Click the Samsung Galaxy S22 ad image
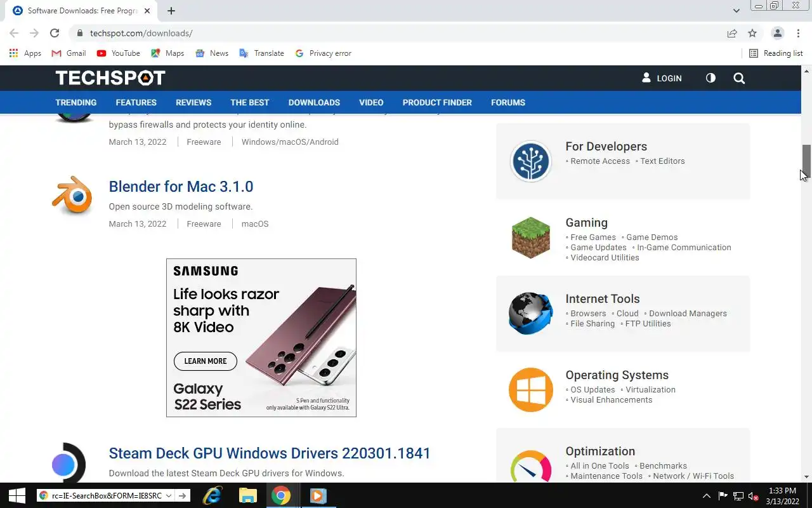 (x=261, y=338)
